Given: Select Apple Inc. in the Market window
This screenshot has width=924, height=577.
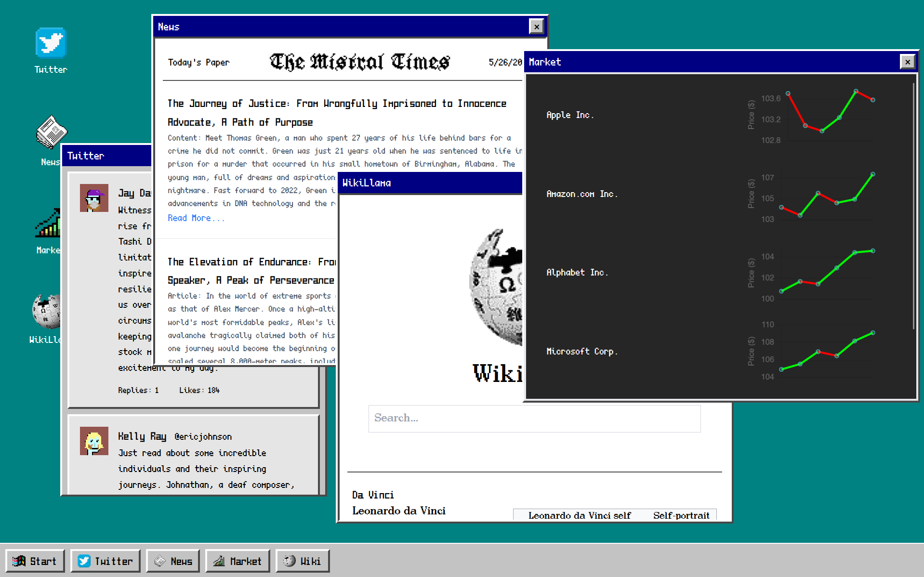Looking at the screenshot, I should coord(570,115).
